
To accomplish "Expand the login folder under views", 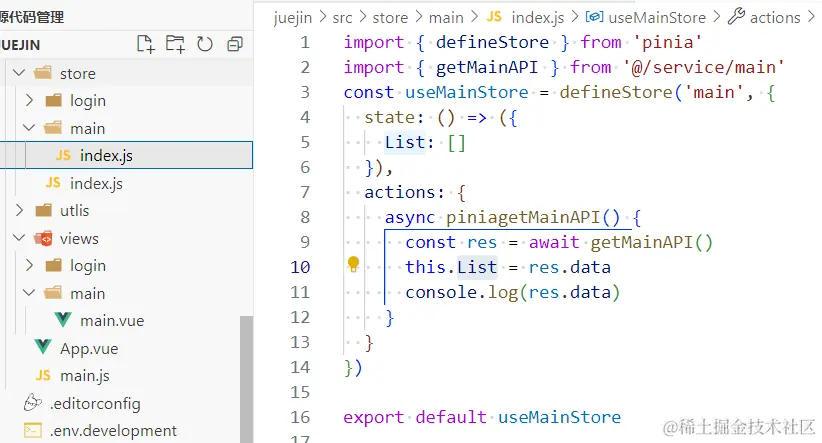I will 29,265.
